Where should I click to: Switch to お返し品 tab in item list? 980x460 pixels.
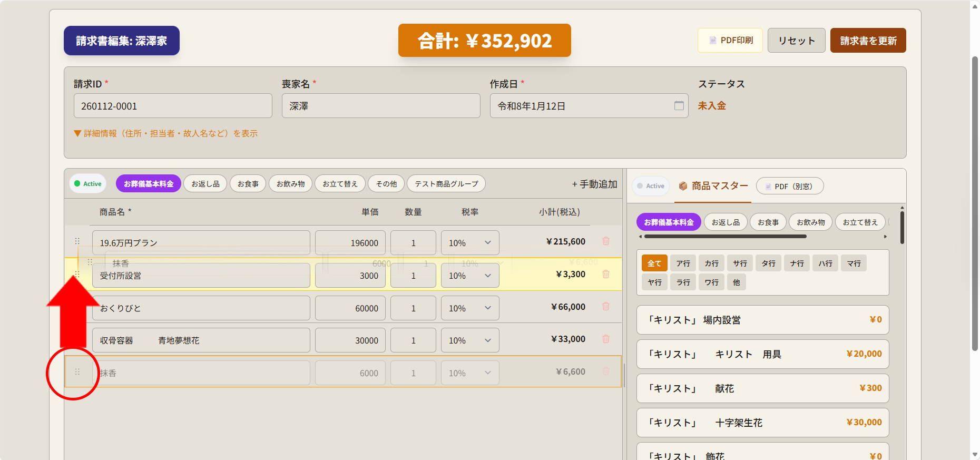coord(205,184)
